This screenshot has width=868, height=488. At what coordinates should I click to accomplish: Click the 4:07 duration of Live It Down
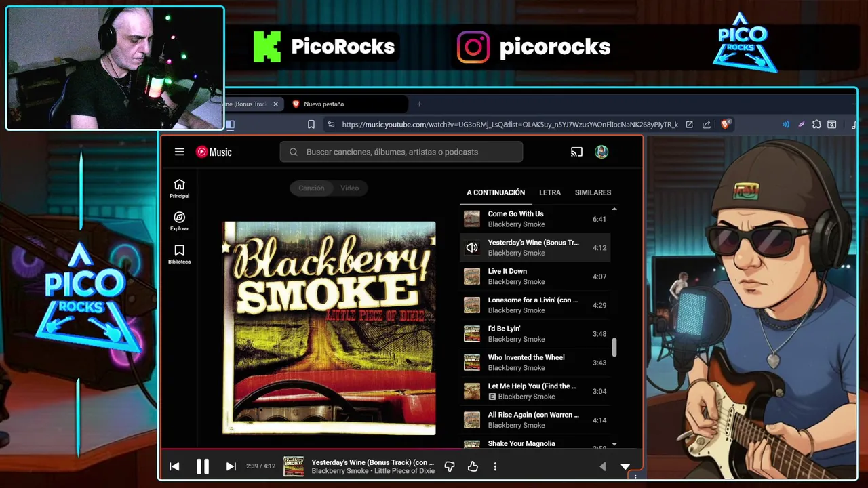[599, 277]
